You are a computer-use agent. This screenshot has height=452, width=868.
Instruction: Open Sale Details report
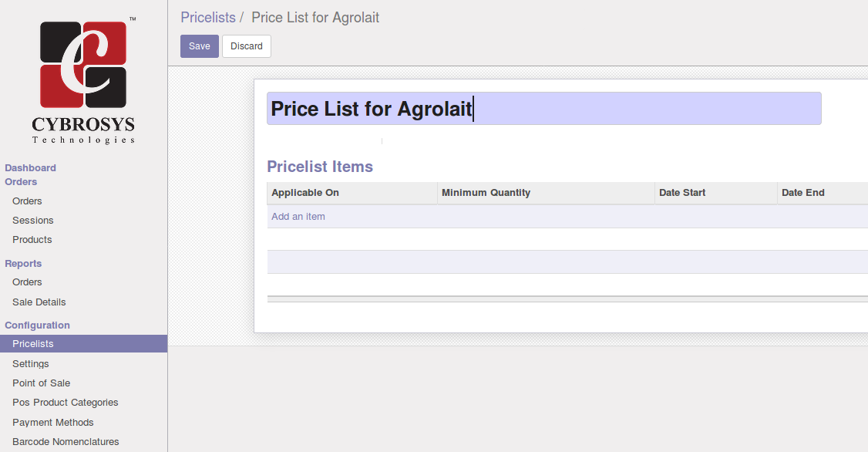39,302
